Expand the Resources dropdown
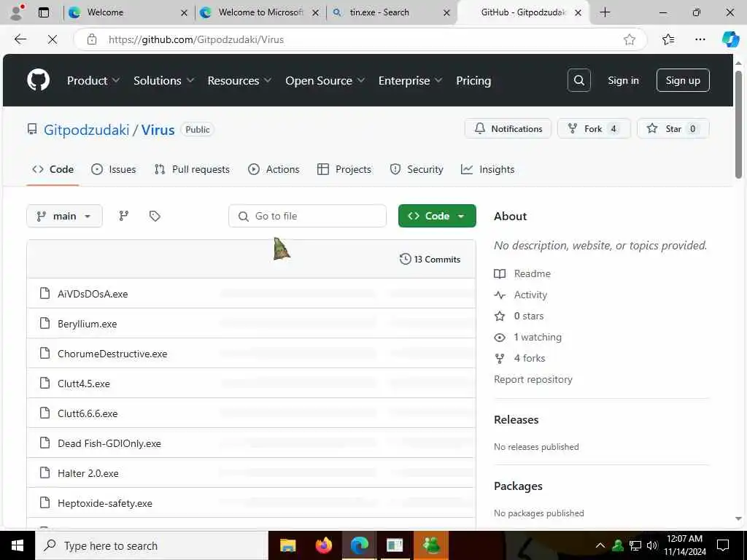This screenshot has height=560, width=747. (239, 80)
